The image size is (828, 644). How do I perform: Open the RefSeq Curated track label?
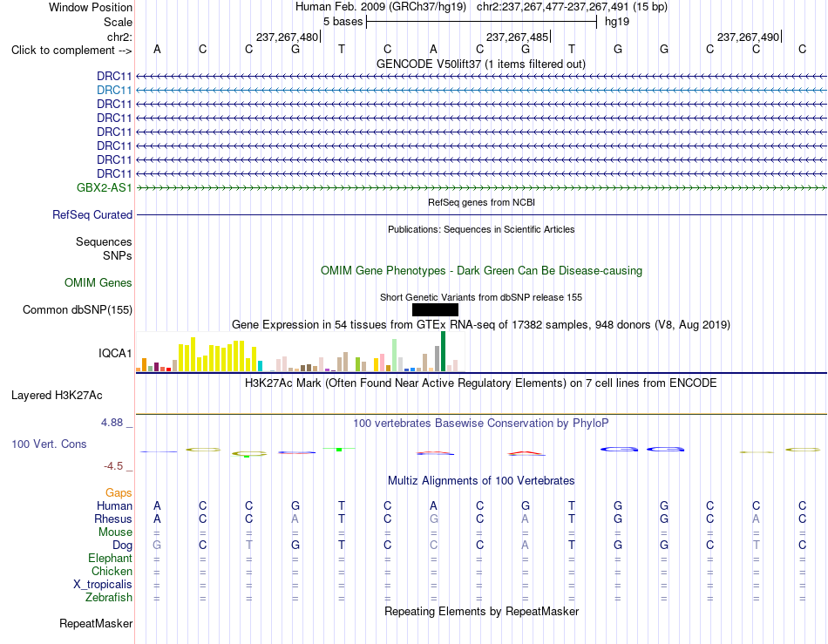click(92, 215)
